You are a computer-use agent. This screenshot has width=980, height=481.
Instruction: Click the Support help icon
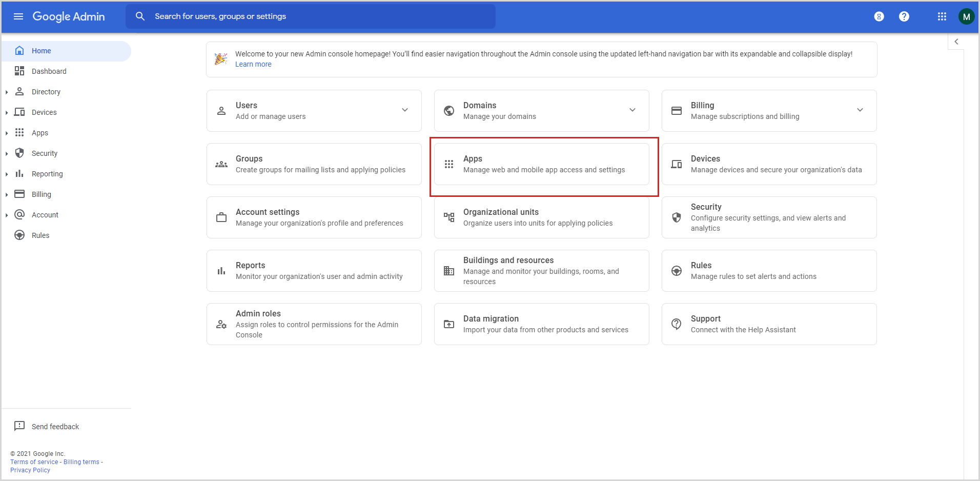(x=677, y=324)
